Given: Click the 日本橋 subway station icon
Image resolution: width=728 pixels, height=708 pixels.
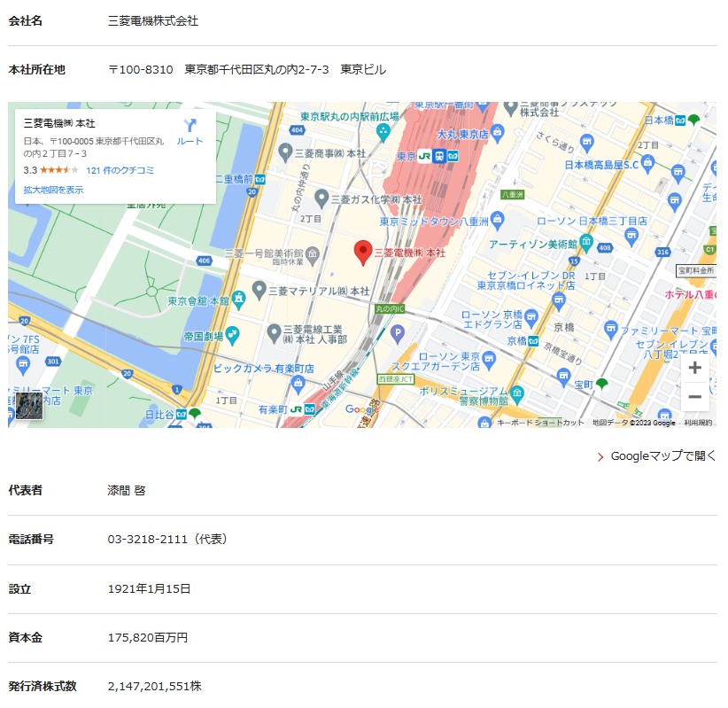Looking at the screenshot, I should [680, 121].
